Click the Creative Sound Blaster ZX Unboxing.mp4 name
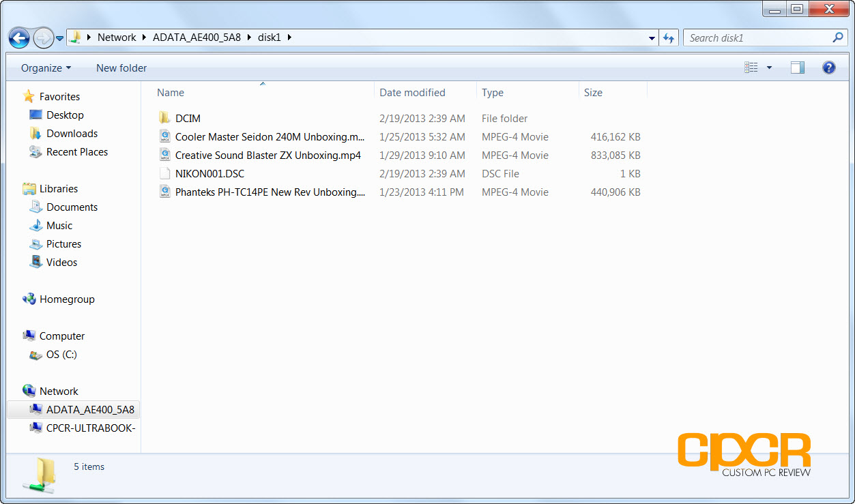 pos(268,155)
